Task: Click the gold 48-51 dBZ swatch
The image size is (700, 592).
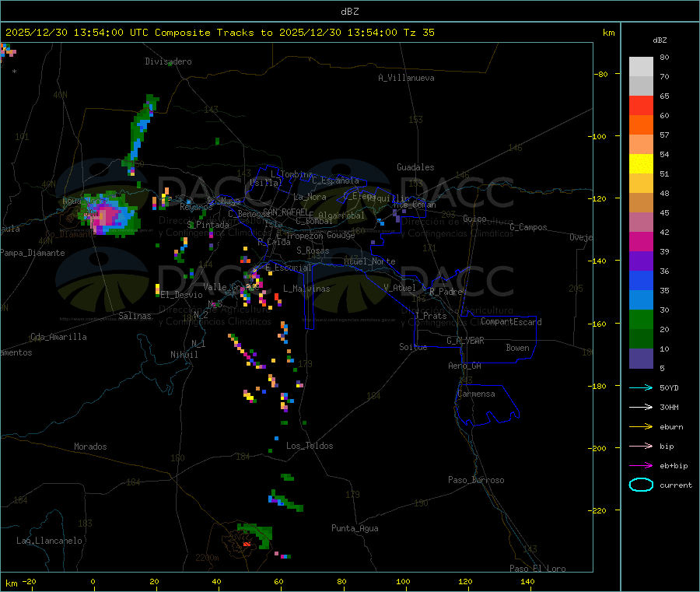Action: tap(641, 183)
